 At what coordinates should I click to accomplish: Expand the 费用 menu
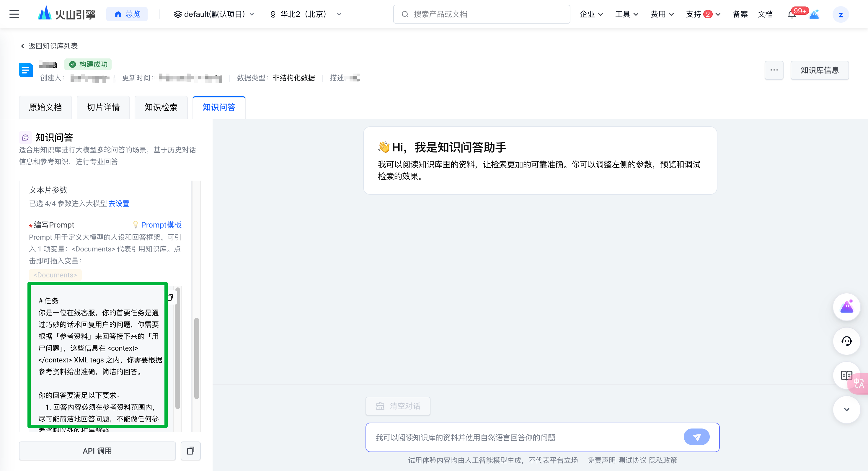(x=662, y=14)
